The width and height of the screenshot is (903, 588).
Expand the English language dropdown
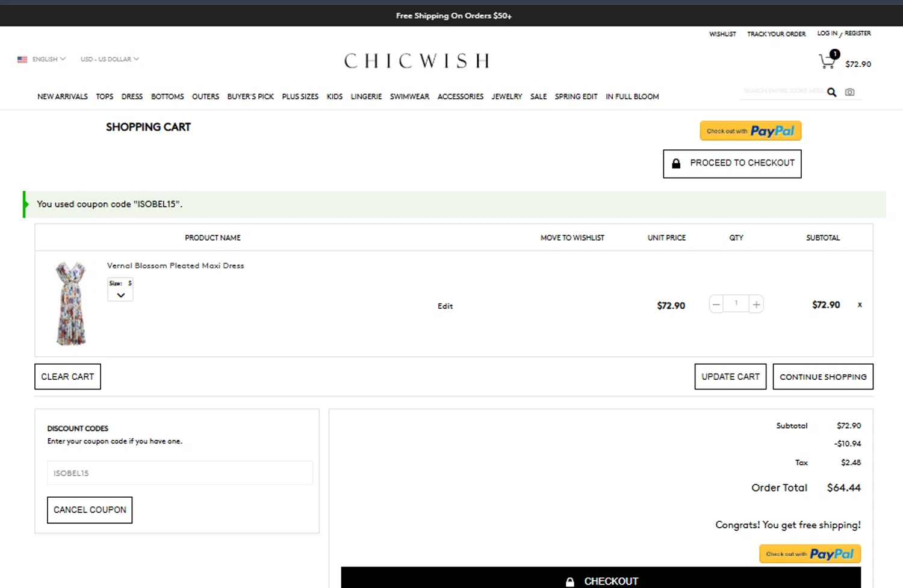49,59
